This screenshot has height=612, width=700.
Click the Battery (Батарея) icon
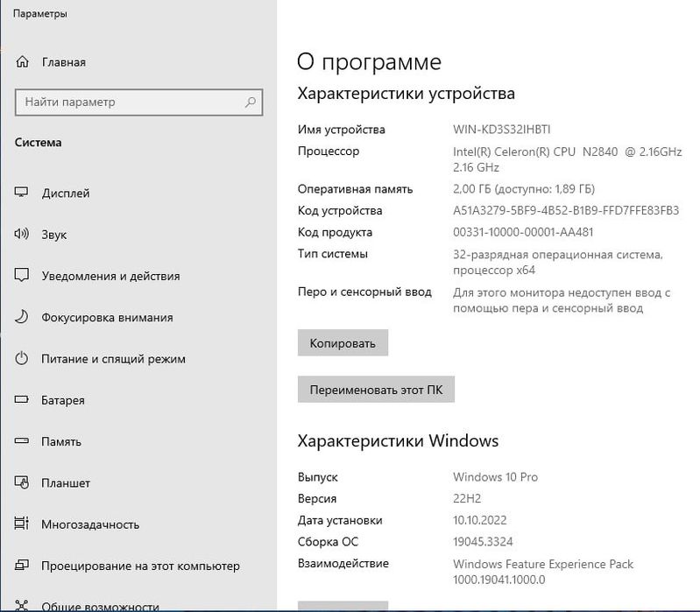click(x=22, y=400)
